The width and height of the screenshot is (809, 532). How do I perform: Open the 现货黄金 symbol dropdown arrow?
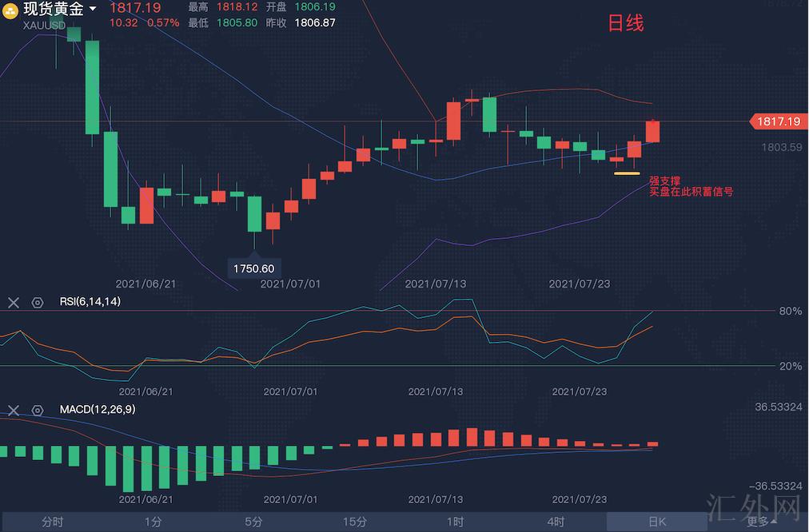click(x=94, y=9)
